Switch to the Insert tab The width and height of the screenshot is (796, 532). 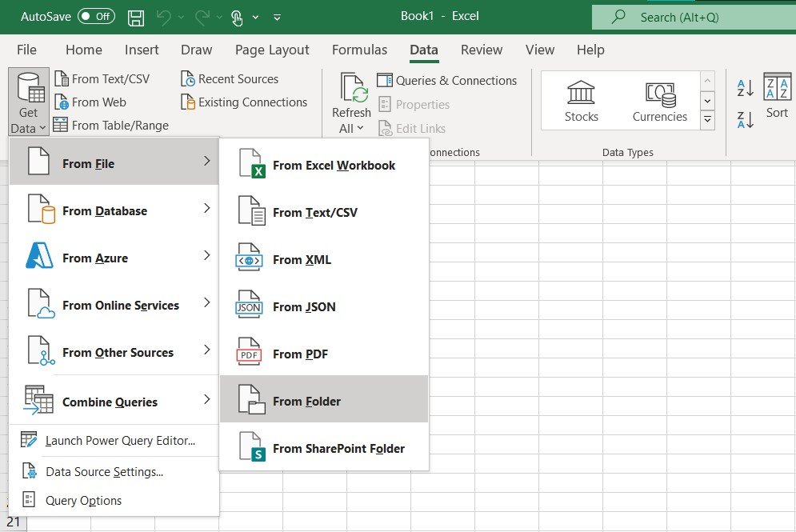click(142, 50)
